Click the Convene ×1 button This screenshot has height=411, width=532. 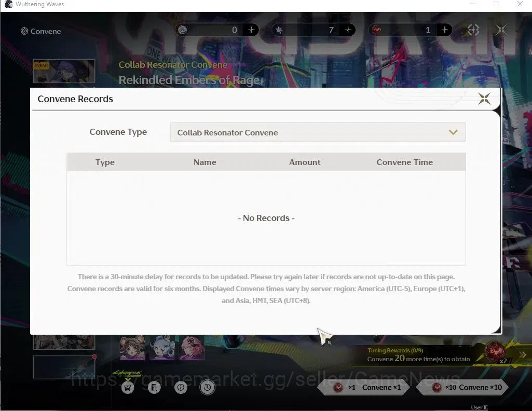364,387
